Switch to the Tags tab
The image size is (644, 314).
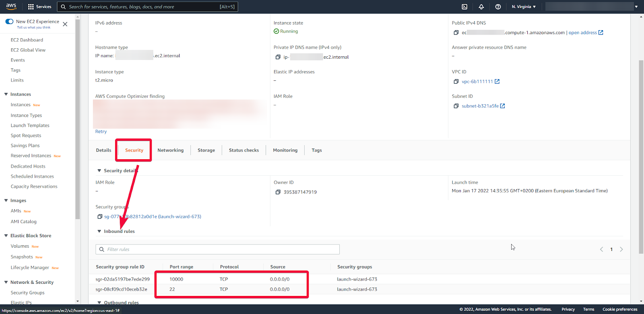tap(317, 150)
